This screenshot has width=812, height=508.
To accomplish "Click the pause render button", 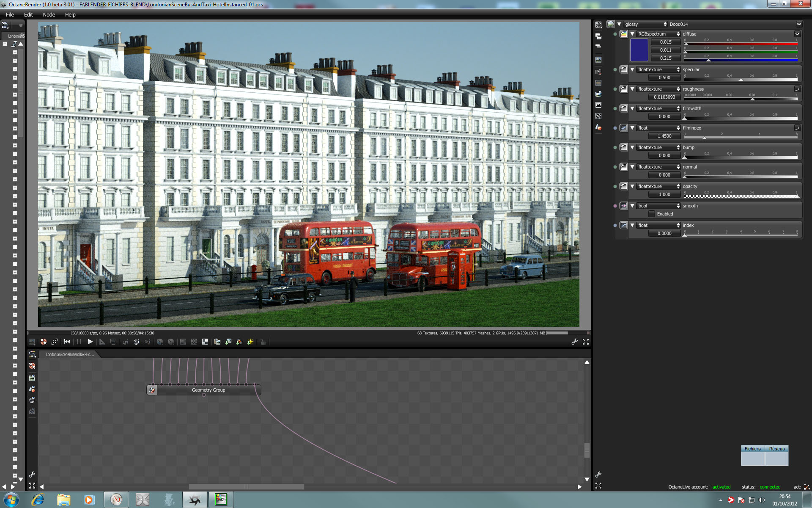I will click(79, 342).
